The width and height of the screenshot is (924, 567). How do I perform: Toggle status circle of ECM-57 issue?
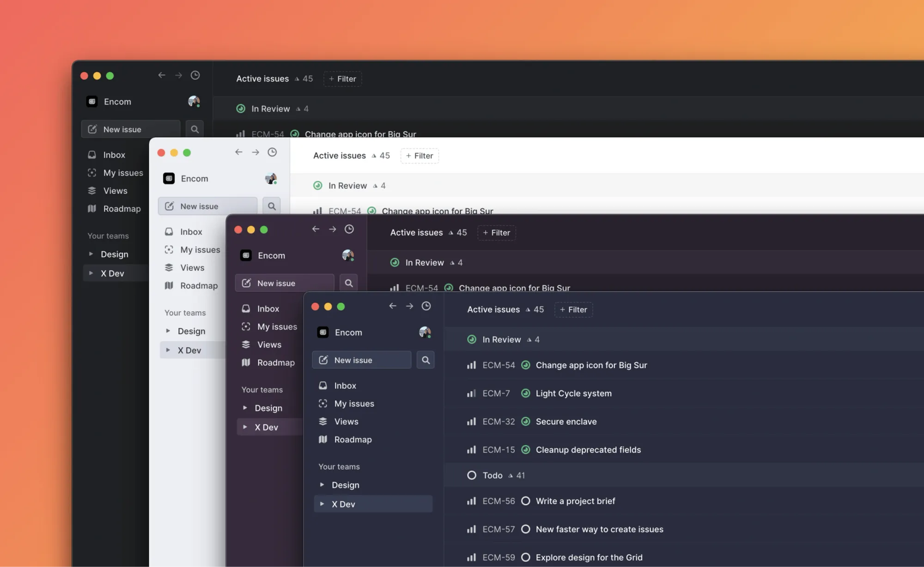(x=525, y=529)
